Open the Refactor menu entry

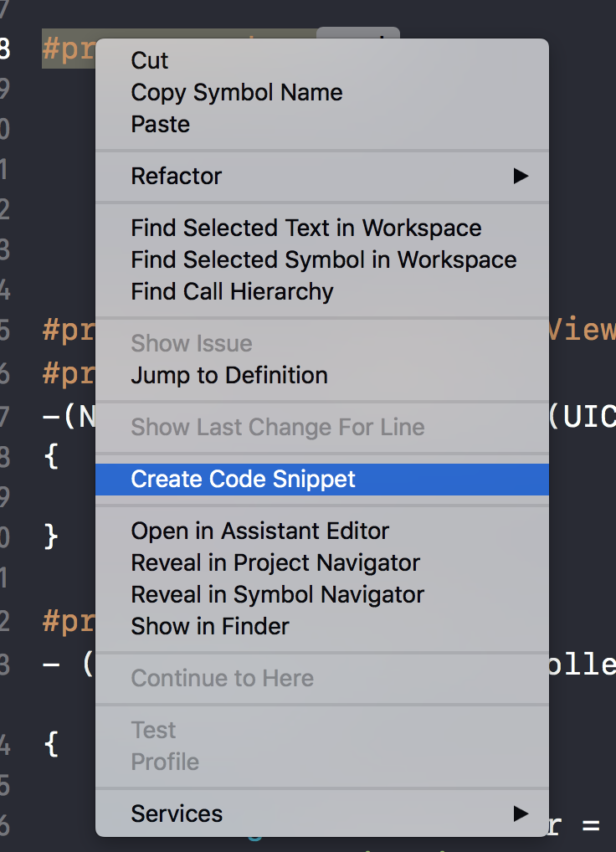click(177, 176)
